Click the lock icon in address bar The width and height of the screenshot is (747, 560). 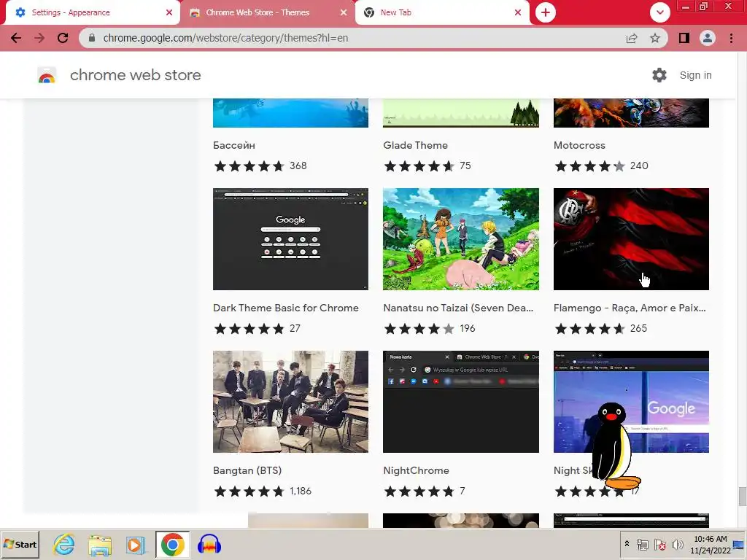click(92, 38)
